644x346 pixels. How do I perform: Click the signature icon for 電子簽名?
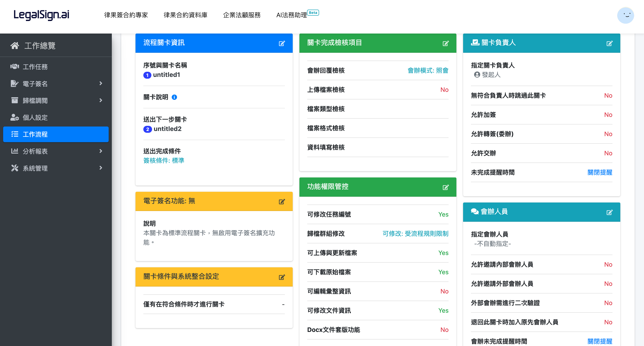[15, 83]
